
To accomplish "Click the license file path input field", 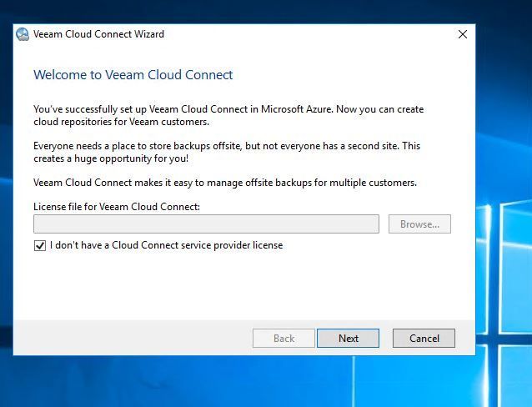I will 206,224.
